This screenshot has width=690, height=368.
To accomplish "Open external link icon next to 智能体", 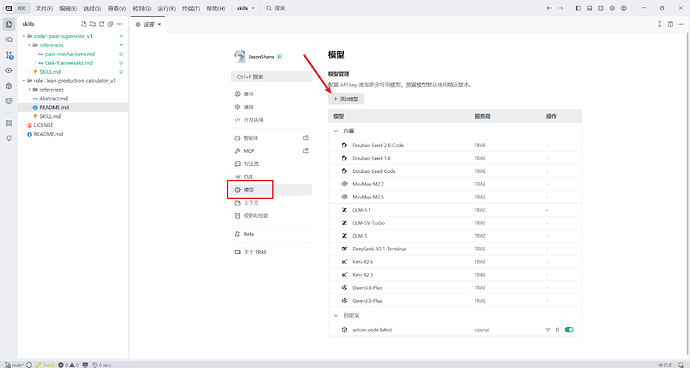I will click(306, 138).
